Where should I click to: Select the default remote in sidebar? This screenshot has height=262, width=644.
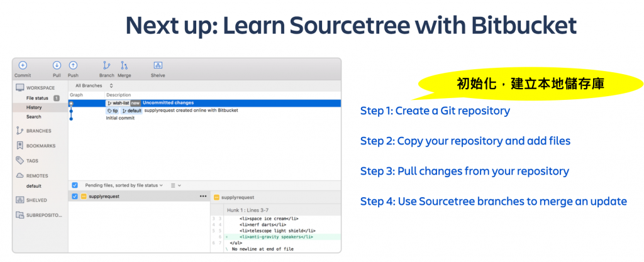[x=34, y=186]
